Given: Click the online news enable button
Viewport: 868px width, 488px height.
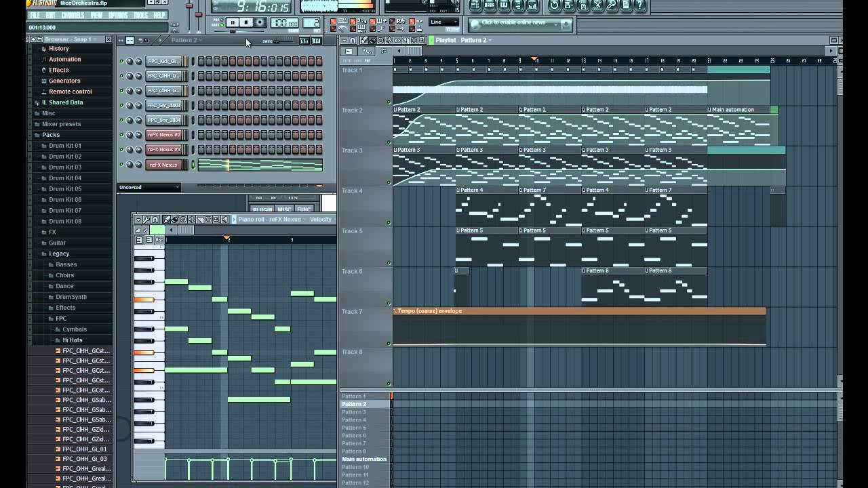Looking at the screenshot, I should click(521, 24).
